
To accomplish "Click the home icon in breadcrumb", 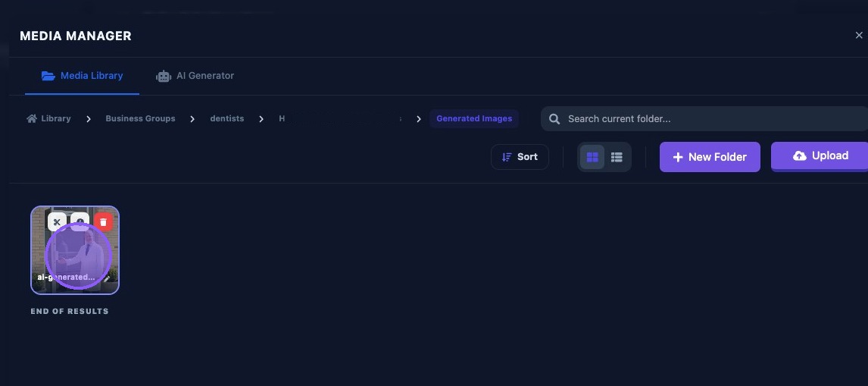I will [x=32, y=119].
